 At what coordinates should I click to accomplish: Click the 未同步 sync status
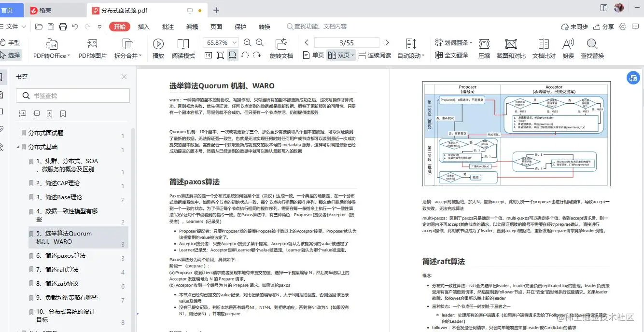pyautogui.click(x=574, y=27)
